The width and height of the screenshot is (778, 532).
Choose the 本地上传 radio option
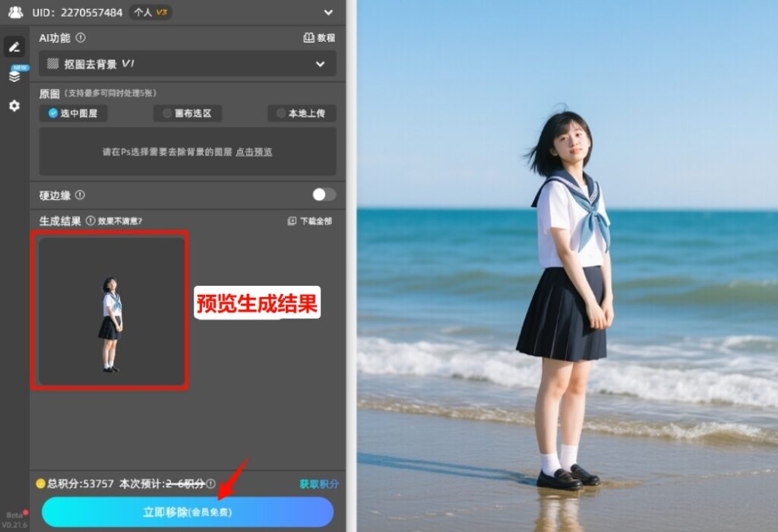coord(301,113)
